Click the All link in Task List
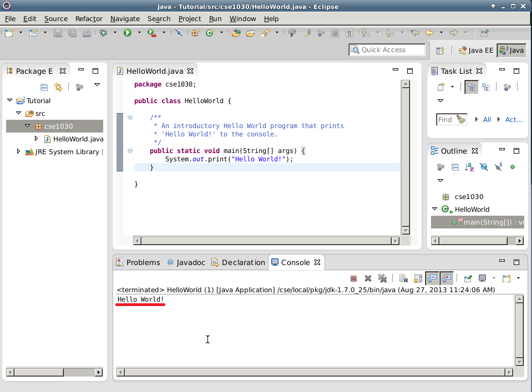532x392 pixels. click(487, 120)
